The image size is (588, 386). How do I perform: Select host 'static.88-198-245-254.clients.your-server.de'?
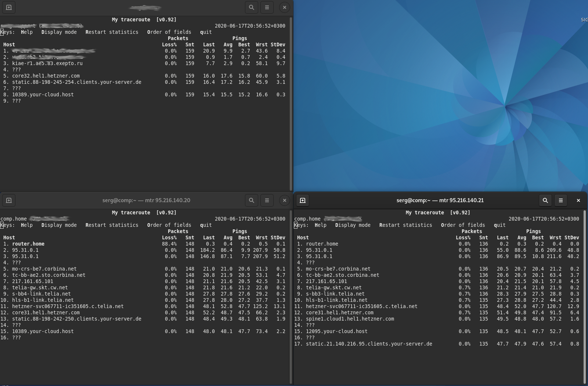pyautogui.click(x=77, y=82)
